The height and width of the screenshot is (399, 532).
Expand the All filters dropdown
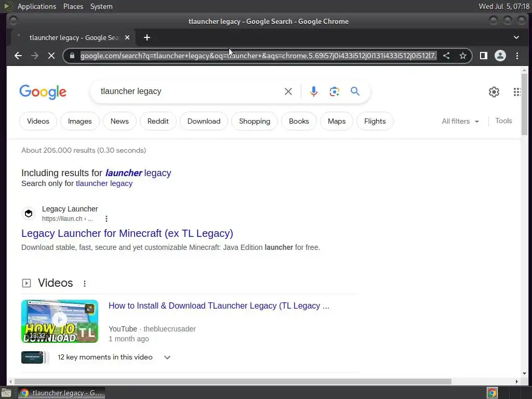coord(460,121)
